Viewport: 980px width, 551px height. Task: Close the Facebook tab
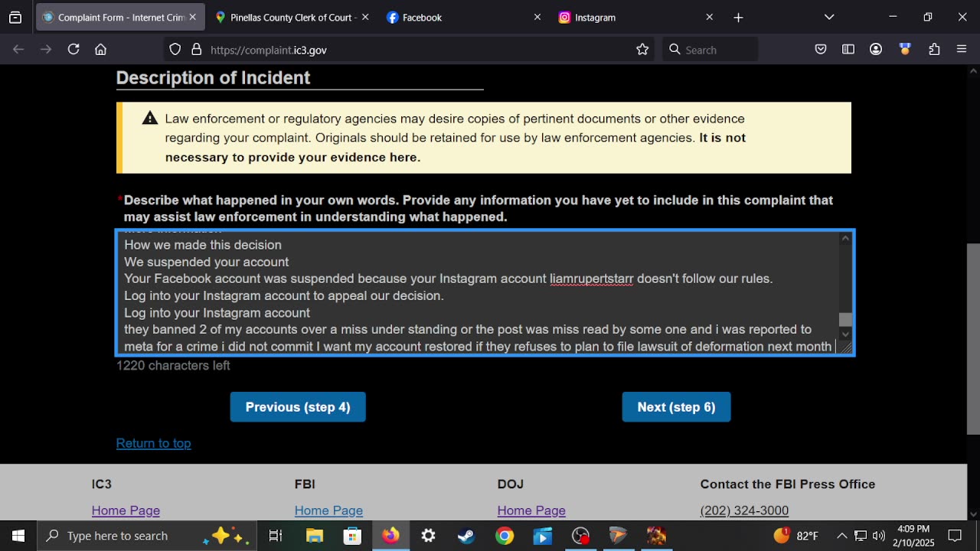pyautogui.click(x=537, y=17)
